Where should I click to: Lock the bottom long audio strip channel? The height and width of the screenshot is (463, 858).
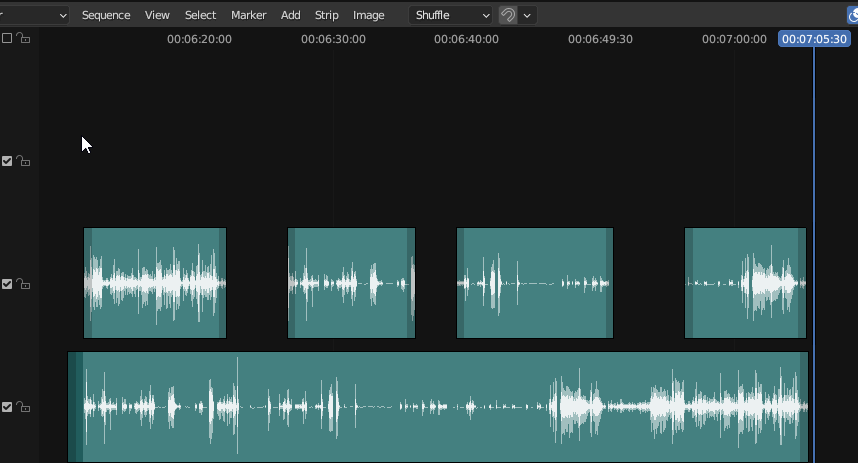(23, 407)
